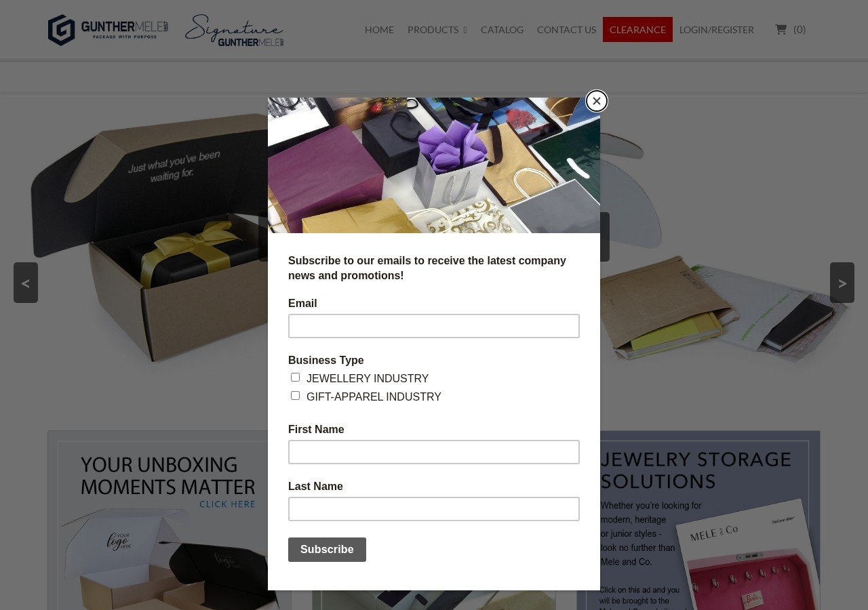Expand the Products dropdown menu
The height and width of the screenshot is (610, 868).
437,30
